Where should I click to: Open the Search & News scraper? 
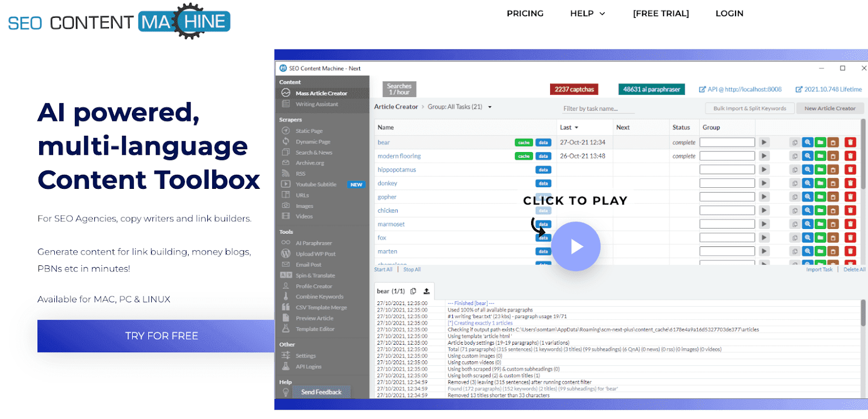pos(314,153)
